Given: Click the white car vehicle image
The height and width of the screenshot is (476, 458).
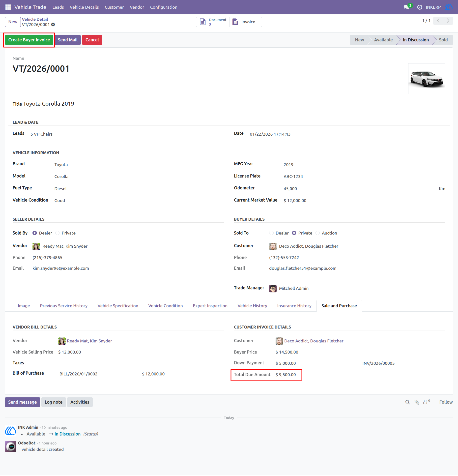Looking at the screenshot, I should coord(427,79).
